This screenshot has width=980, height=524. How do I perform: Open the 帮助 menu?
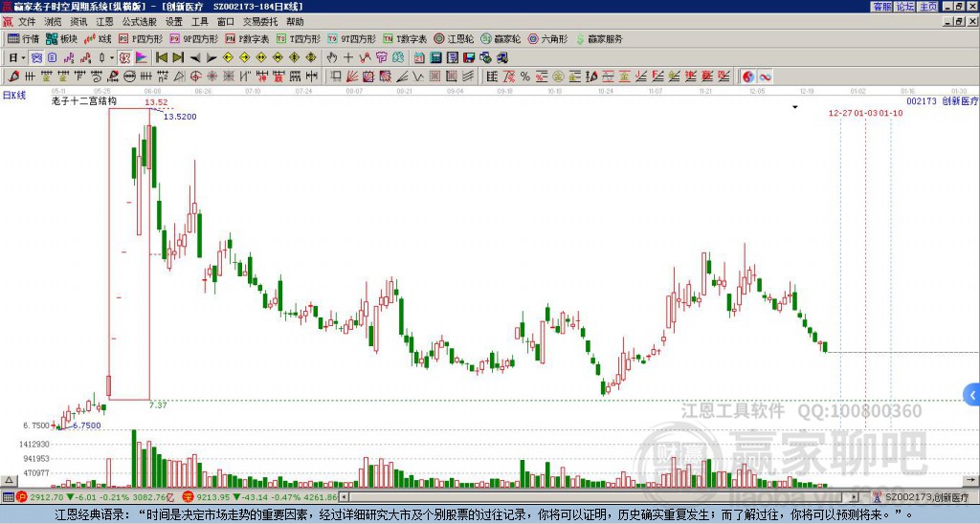click(295, 22)
